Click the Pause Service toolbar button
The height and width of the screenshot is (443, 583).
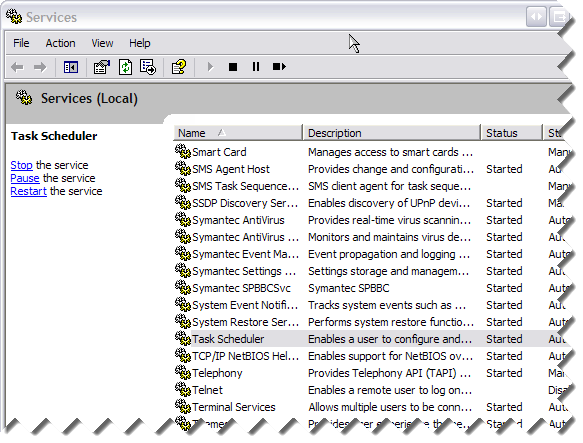tap(256, 67)
